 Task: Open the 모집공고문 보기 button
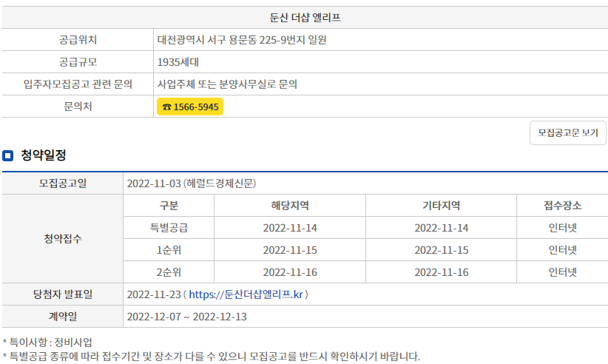click(x=567, y=132)
